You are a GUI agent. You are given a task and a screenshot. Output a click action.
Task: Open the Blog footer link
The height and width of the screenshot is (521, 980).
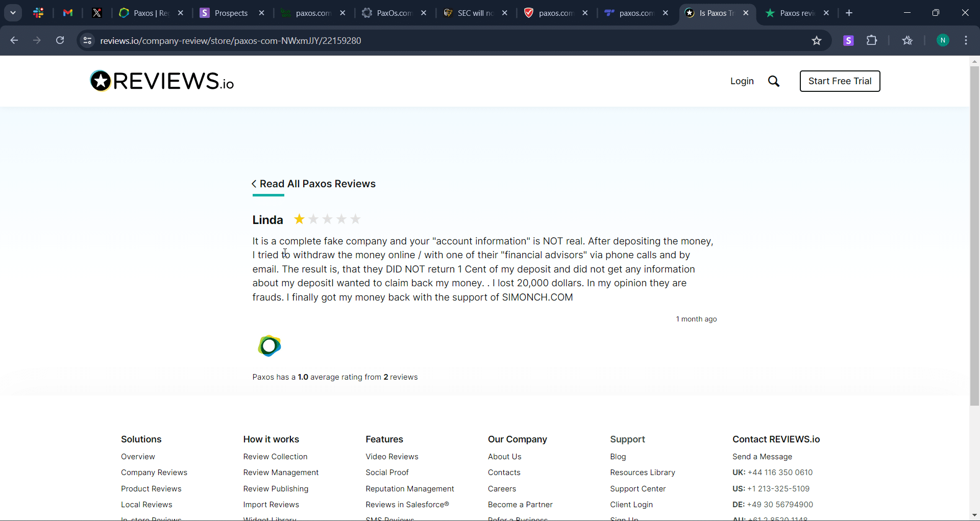[618, 457]
